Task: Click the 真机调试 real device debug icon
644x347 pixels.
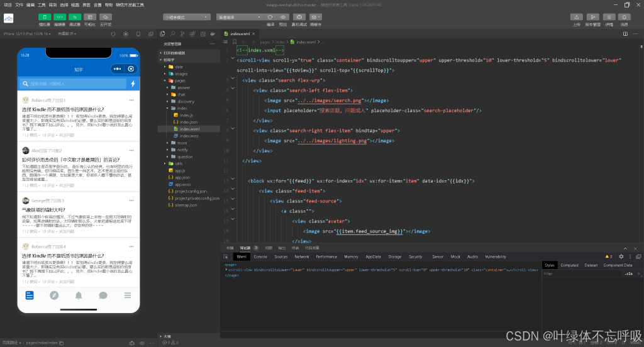Action: click(x=299, y=17)
